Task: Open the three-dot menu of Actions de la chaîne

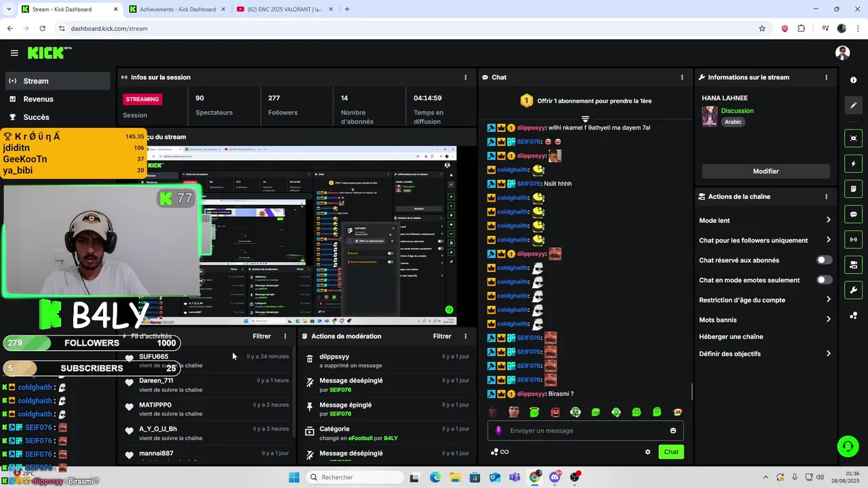Action: click(x=826, y=197)
